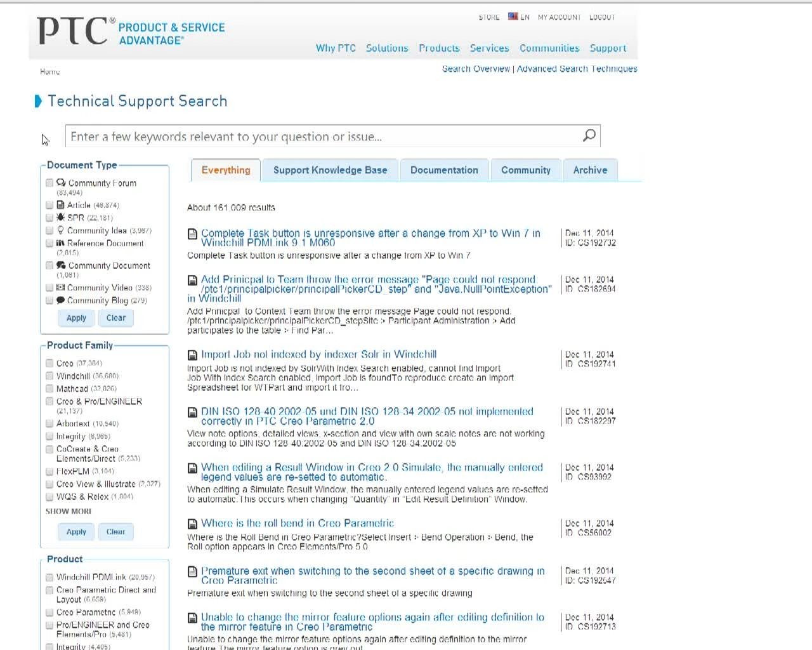The height and width of the screenshot is (650, 812).
Task: Click the SPR bug icon
Action: [60, 217]
